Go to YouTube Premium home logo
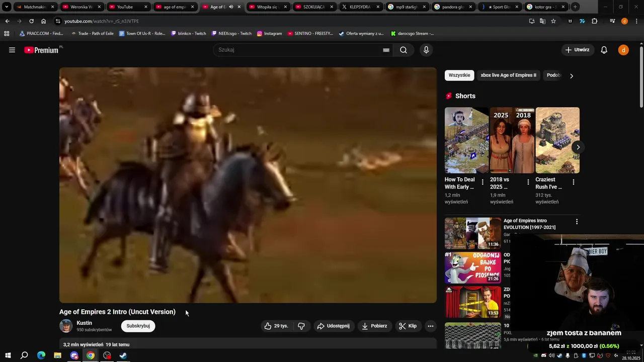 (x=41, y=50)
